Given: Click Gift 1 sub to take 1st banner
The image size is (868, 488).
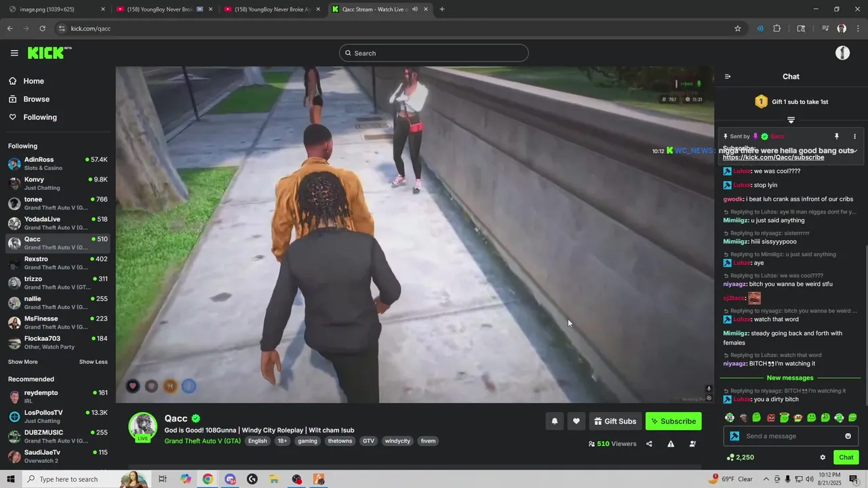Looking at the screenshot, I should 791,102.
